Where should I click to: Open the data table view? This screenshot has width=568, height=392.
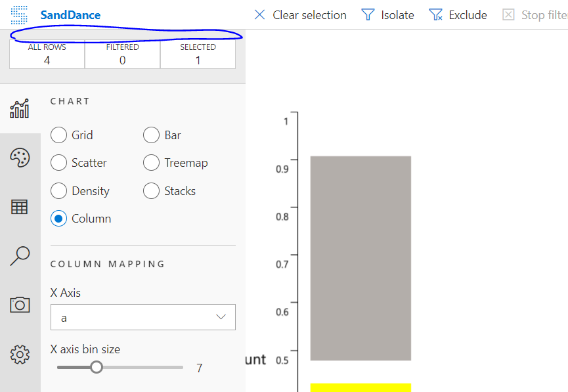coord(20,207)
